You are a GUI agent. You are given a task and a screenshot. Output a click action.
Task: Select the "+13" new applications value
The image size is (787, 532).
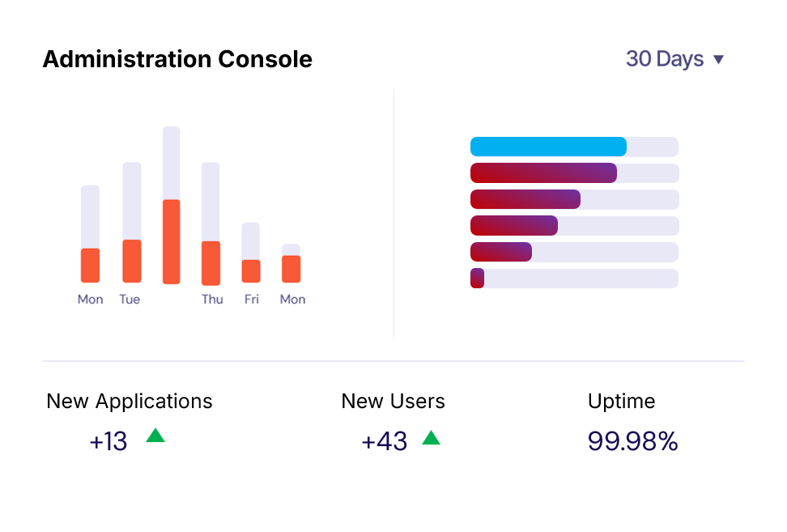pos(108,441)
